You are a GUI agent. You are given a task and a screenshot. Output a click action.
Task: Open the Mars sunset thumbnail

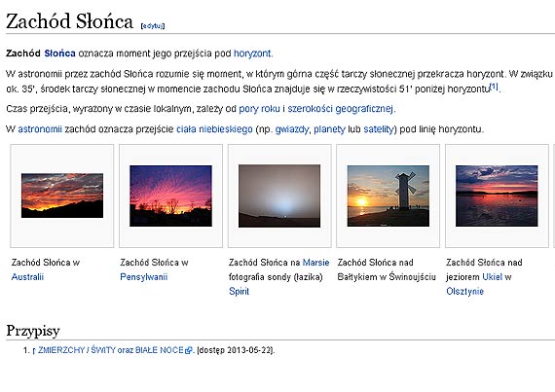click(x=279, y=196)
